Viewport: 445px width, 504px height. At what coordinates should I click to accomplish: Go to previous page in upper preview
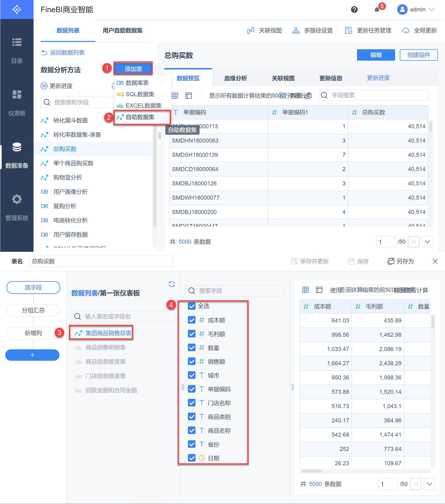click(413, 242)
